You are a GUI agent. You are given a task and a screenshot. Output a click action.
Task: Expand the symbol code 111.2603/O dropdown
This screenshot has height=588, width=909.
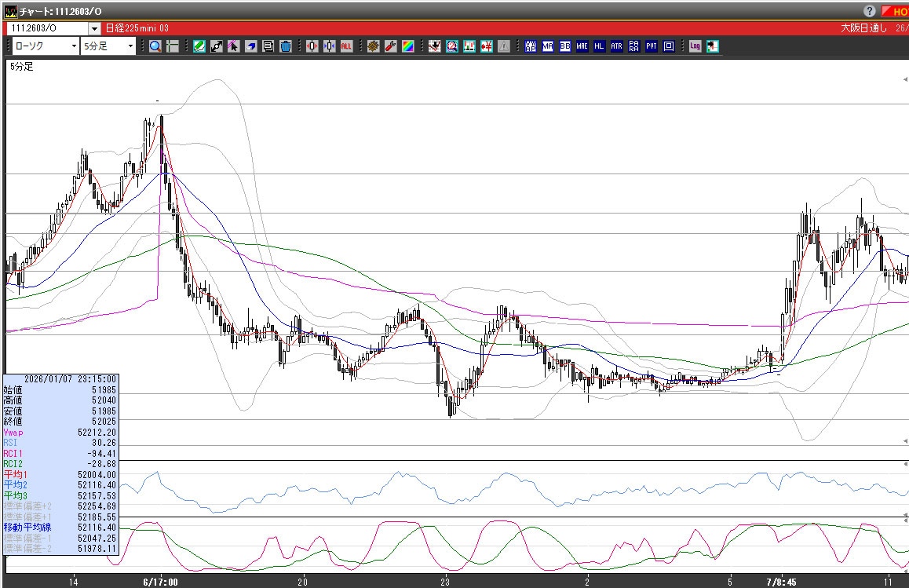94,28
